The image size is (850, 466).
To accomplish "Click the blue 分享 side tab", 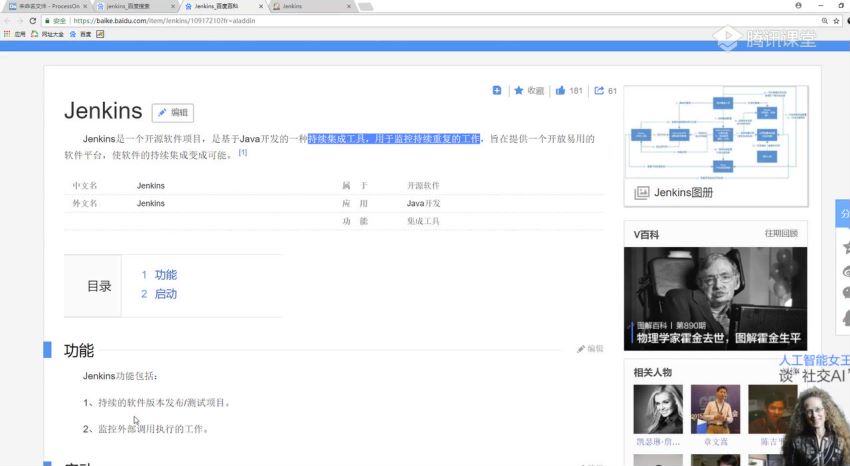I will pyautogui.click(x=843, y=213).
